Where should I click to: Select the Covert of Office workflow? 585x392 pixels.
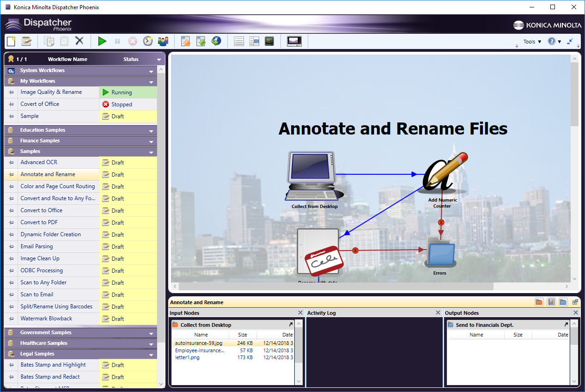40,104
